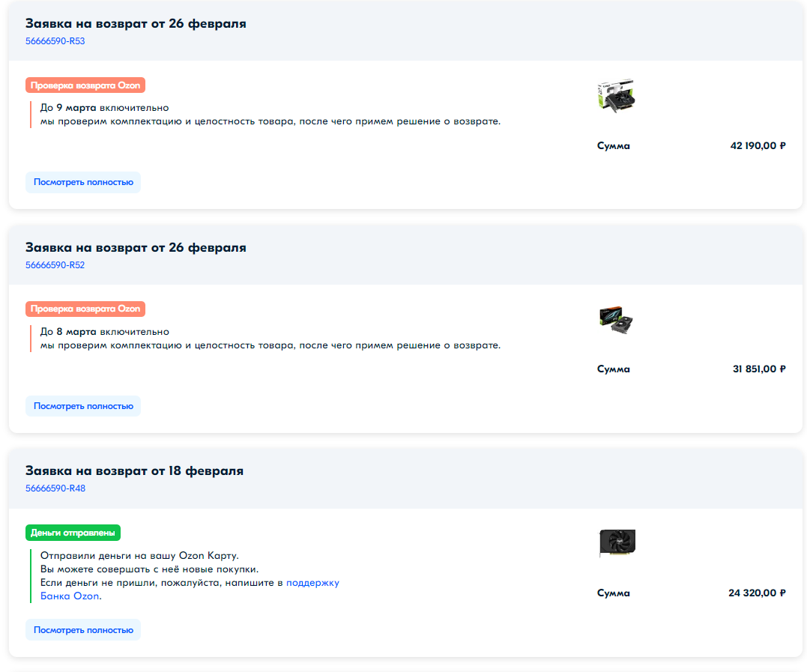Viewport: 807px width, 672px height.
Task: Click the text 'До 8 марта включительно'
Action: (x=104, y=331)
